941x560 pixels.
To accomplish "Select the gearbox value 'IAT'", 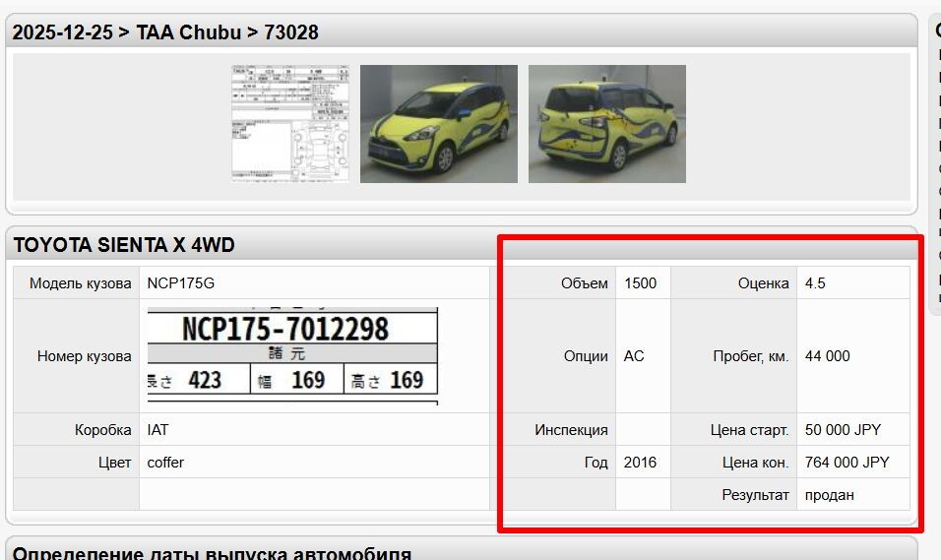I will [157, 430].
